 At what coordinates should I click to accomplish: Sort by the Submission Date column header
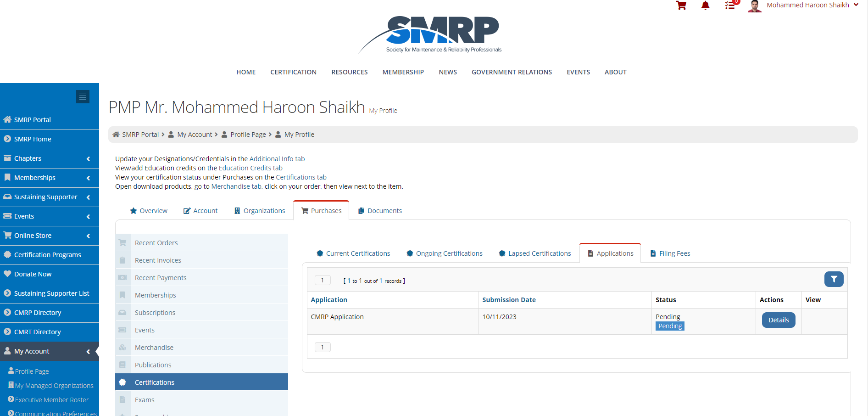pos(509,300)
